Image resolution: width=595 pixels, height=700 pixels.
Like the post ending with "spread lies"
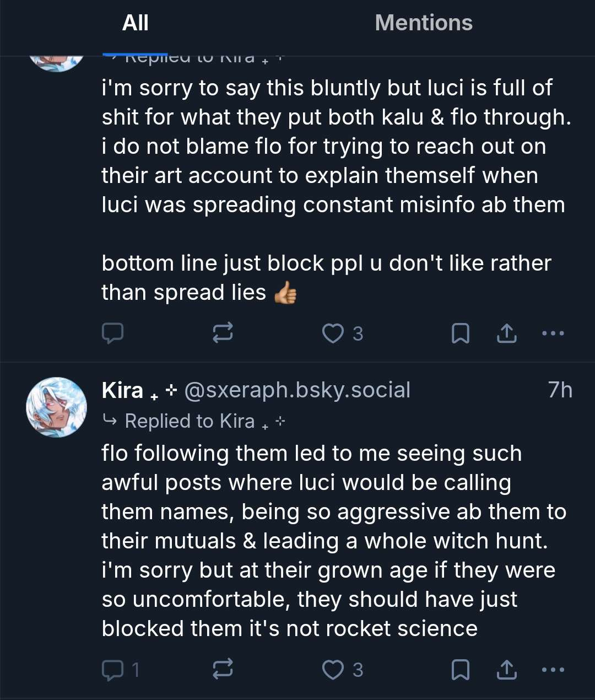[333, 333]
